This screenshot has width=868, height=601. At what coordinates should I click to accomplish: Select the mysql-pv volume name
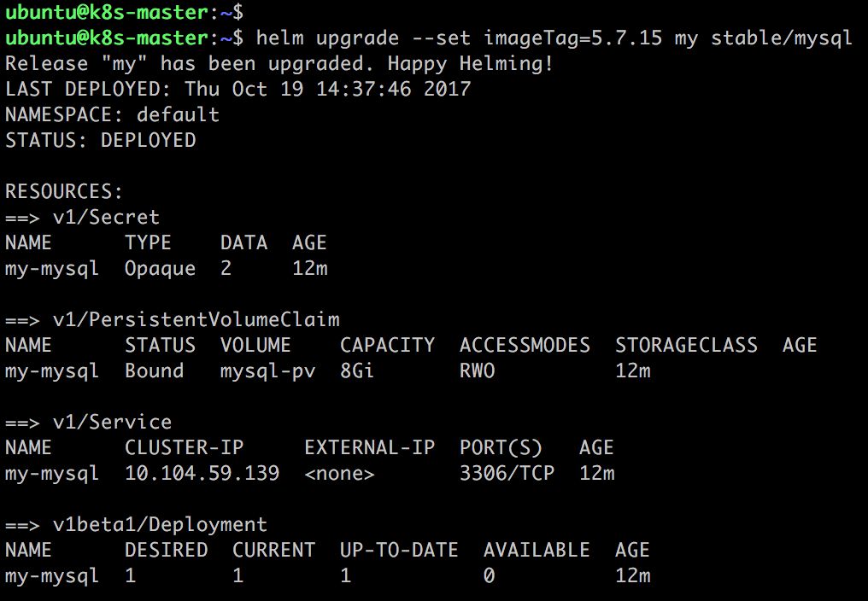pos(268,371)
